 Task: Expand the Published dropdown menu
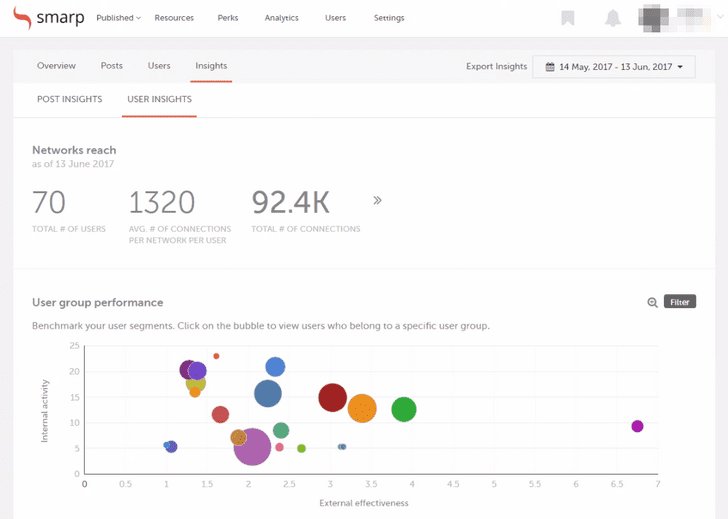(118, 18)
